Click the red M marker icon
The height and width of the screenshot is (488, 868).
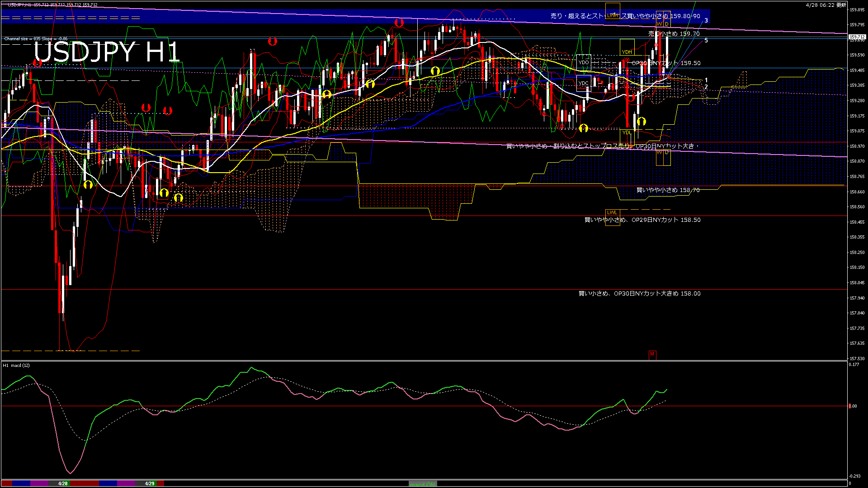coord(652,354)
